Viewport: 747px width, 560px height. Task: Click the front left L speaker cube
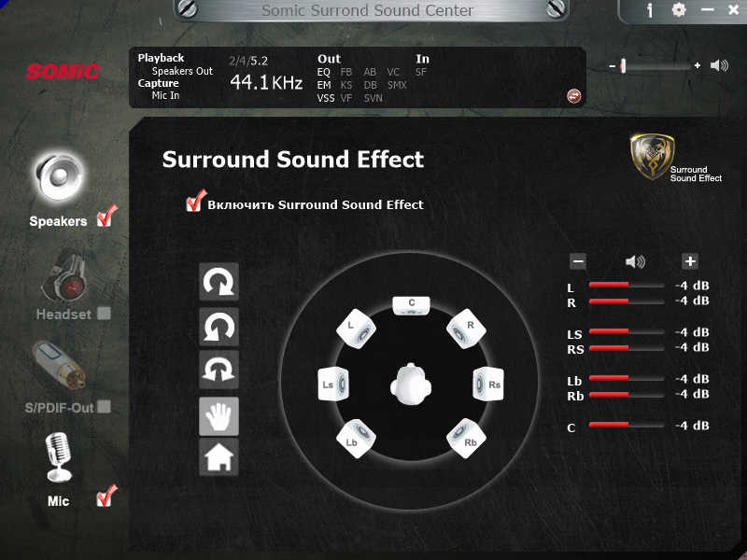pyautogui.click(x=356, y=329)
